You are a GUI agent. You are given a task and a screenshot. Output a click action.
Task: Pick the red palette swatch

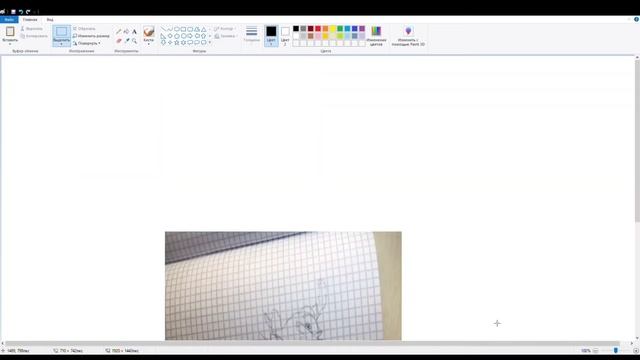click(x=318, y=29)
